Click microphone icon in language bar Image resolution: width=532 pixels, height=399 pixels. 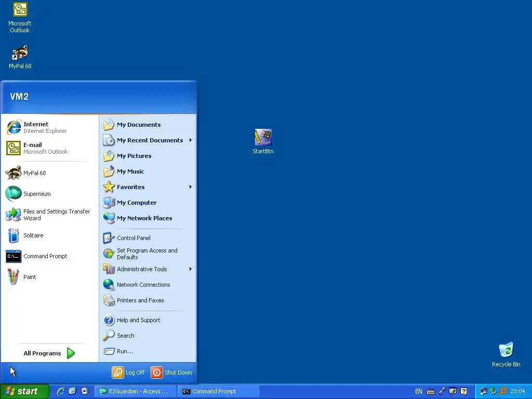coord(442,391)
